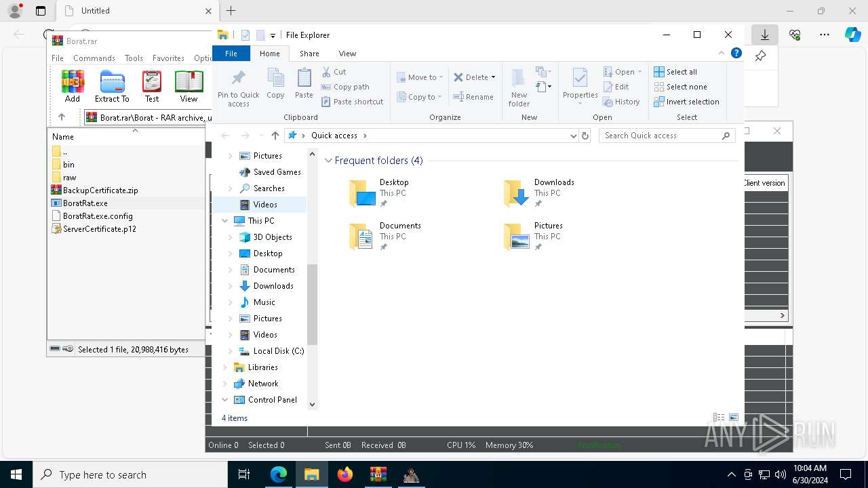Open Tools menu in WinRAR
The image size is (868, 488).
click(134, 58)
